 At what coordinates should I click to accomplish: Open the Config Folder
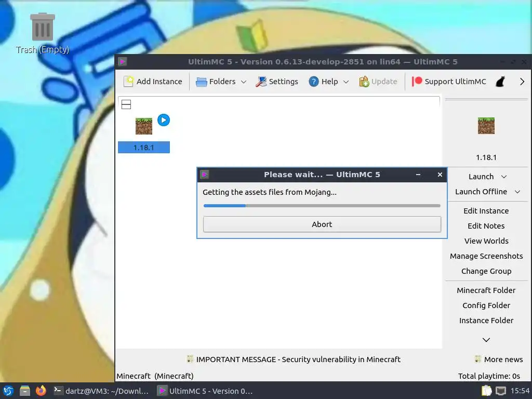[x=486, y=305]
